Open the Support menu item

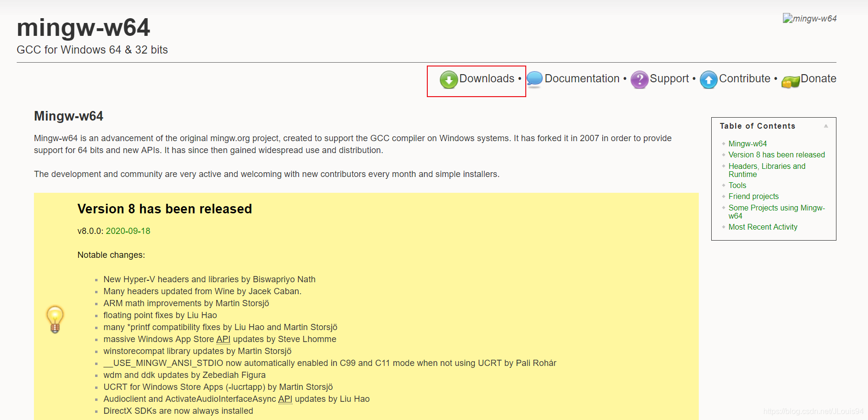pyautogui.click(x=669, y=78)
